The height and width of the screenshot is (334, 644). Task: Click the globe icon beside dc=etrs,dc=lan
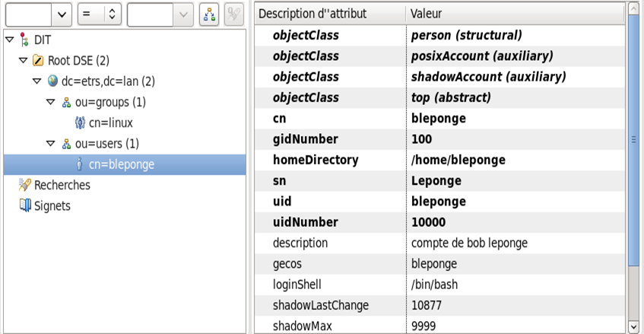click(x=52, y=81)
